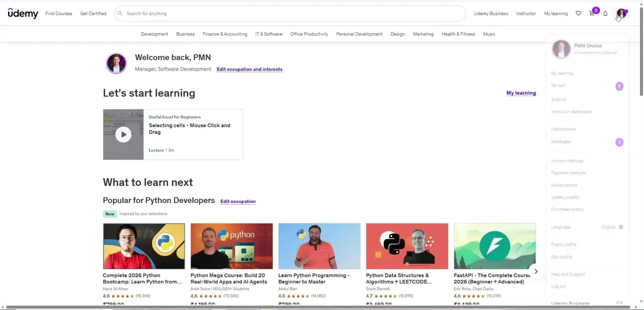Open Python Data Structures & Algorithms thumbnail

click(x=407, y=246)
